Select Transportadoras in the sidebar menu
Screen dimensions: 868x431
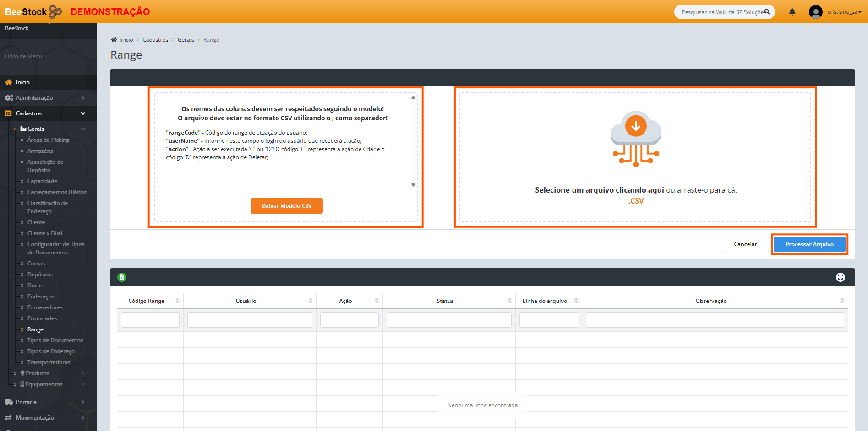coord(49,362)
